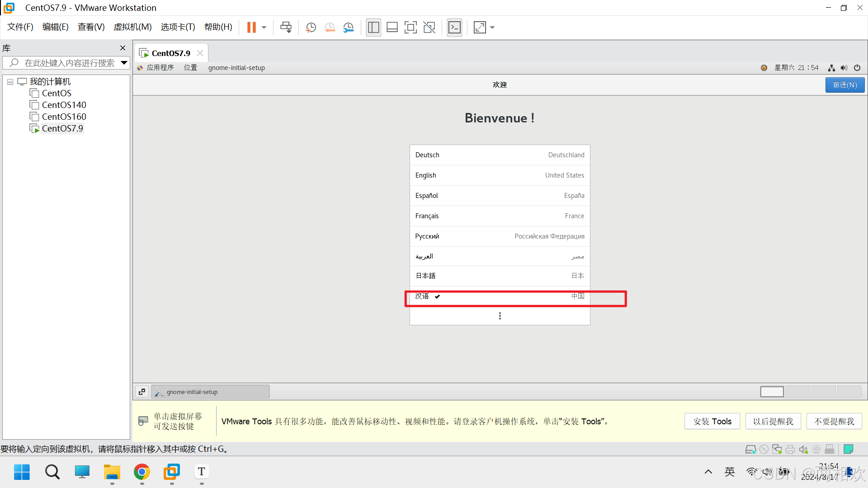Click the 前进(N) button

[x=844, y=85]
